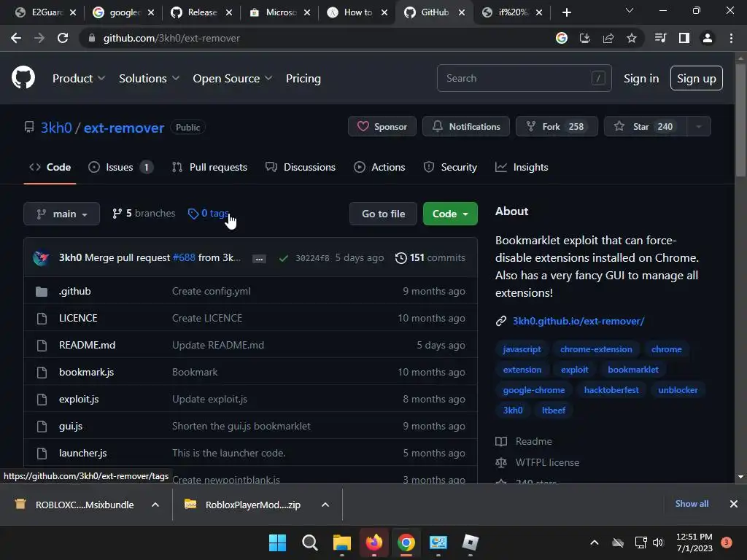Open README.md file
747x560 pixels.
tap(88, 345)
